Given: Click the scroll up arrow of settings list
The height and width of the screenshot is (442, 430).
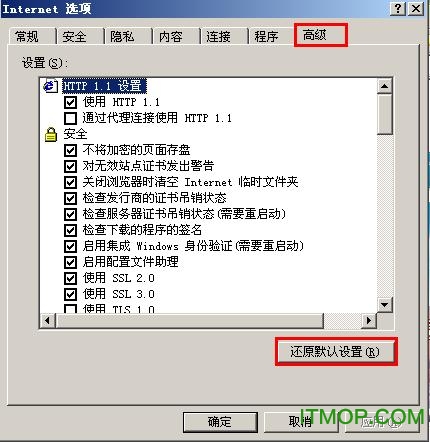Looking at the screenshot, I should point(385,86).
